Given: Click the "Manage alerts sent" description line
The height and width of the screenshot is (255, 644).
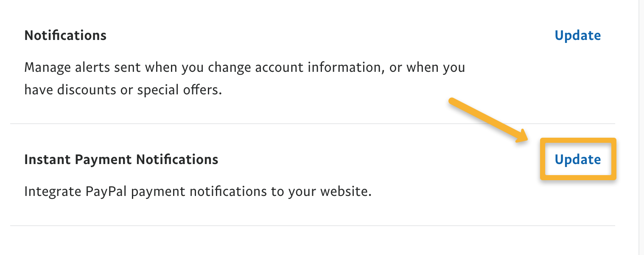Looking at the screenshot, I should pyautogui.click(x=244, y=68).
